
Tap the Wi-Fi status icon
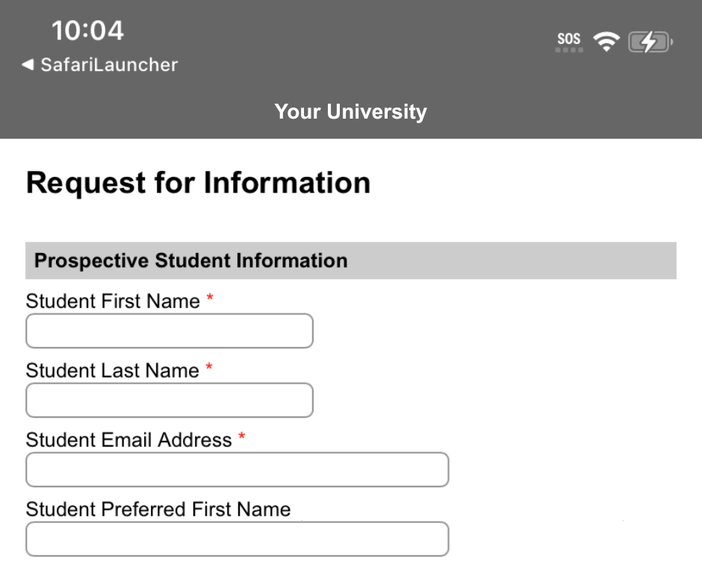click(607, 41)
